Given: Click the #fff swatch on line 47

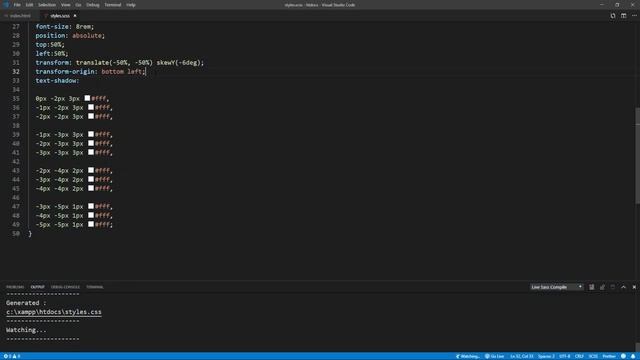Looking at the screenshot, I should pyautogui.click(x=91, y=206).
